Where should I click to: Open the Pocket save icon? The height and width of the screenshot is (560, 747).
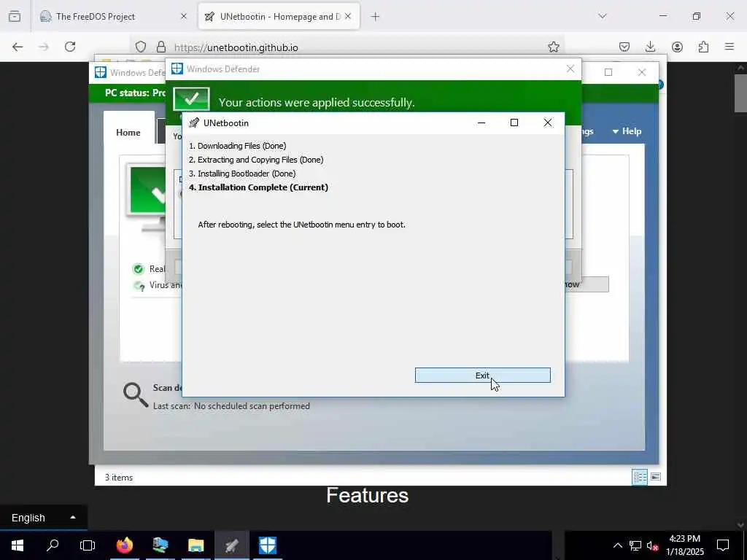[624, 47]
